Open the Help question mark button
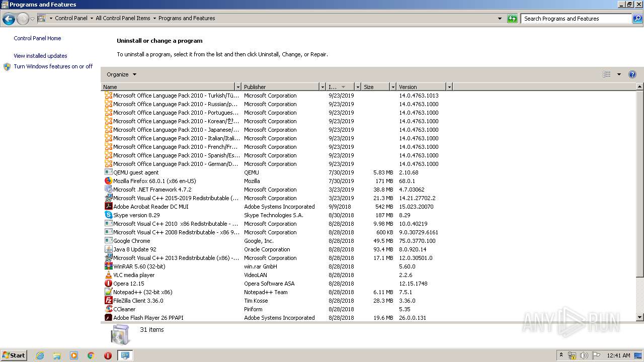644x362 pixels. pyautogui.click(x=632, y=74)
